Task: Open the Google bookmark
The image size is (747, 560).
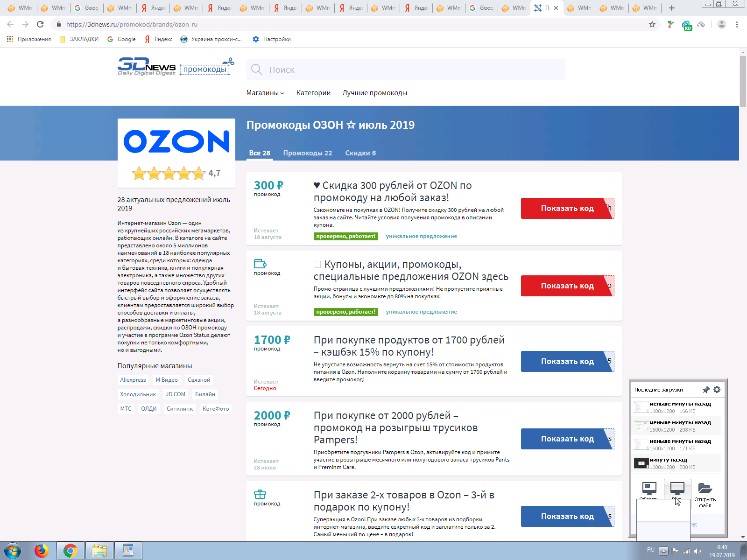Action: [121, 39]
